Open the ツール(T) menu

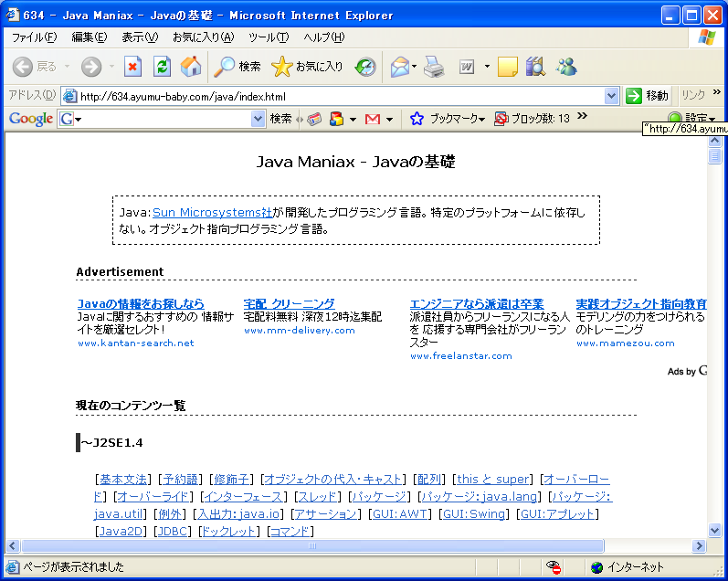point(269,37)
